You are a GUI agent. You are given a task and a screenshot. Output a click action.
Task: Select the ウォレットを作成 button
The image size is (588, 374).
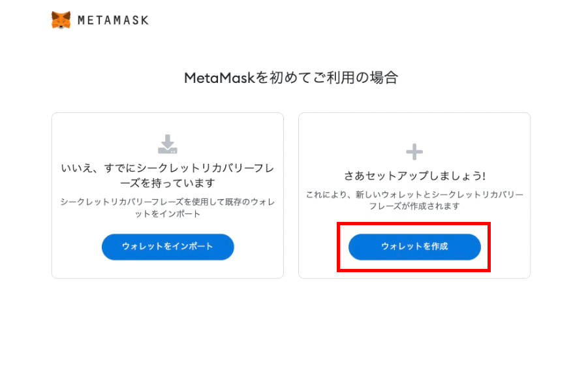click(x=414, y=247)
